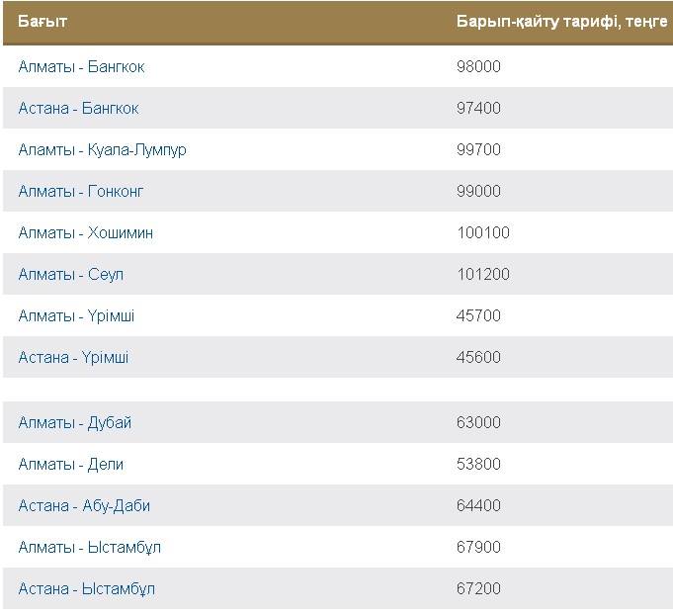Open the Алматы - Дубай route link
Screen dimensions: 673x616
(74, 423)
